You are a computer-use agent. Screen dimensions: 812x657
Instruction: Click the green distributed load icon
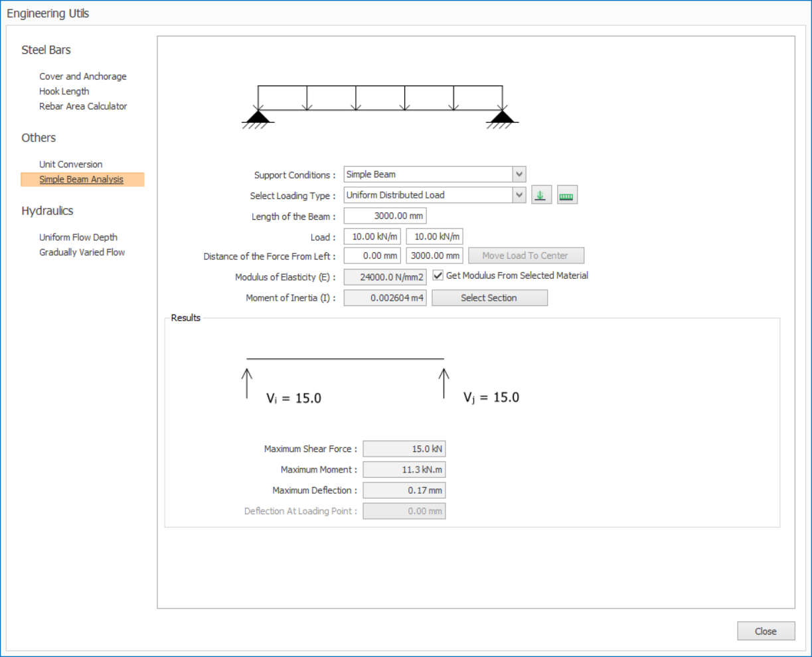(x=566, y=195)
